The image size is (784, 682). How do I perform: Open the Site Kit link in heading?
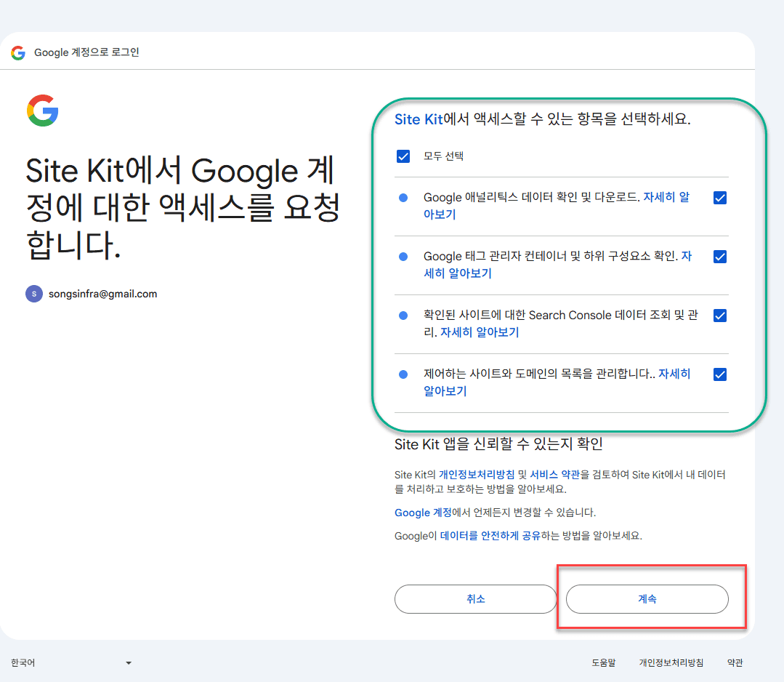[x=418, y=119]
